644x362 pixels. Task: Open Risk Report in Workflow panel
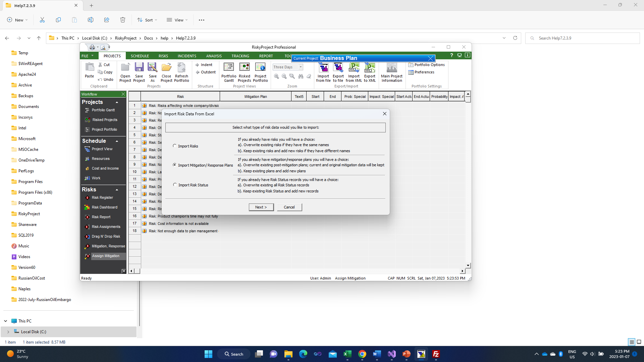tap(101, 217)
